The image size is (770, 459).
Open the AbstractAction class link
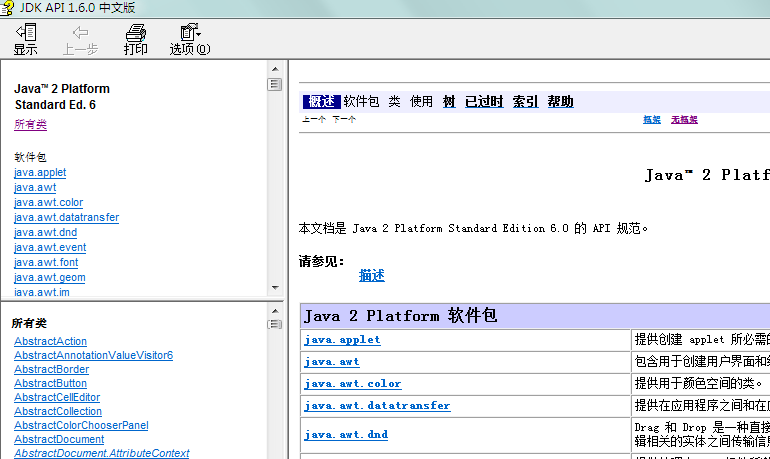50,341
